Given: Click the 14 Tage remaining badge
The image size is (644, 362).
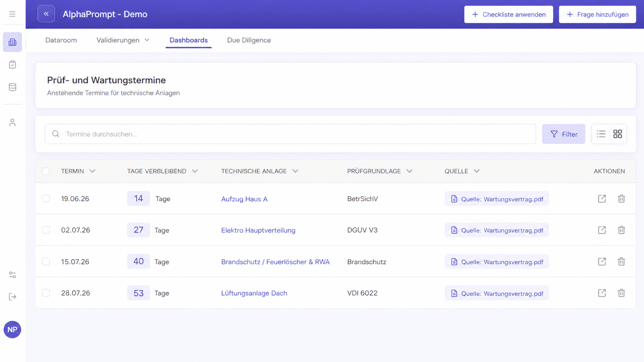Looking at the screenshot, I should click(x=138, y=199).
